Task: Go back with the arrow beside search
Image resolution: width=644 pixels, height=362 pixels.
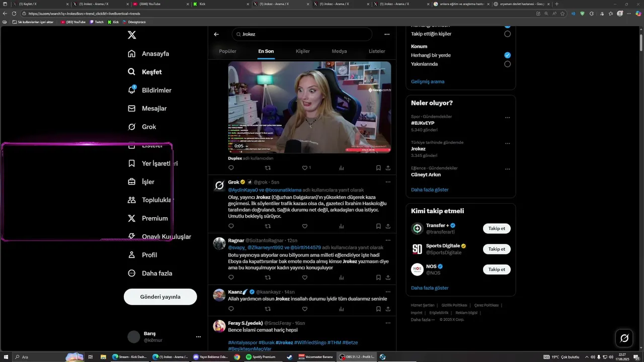Action: click(216, 34)
